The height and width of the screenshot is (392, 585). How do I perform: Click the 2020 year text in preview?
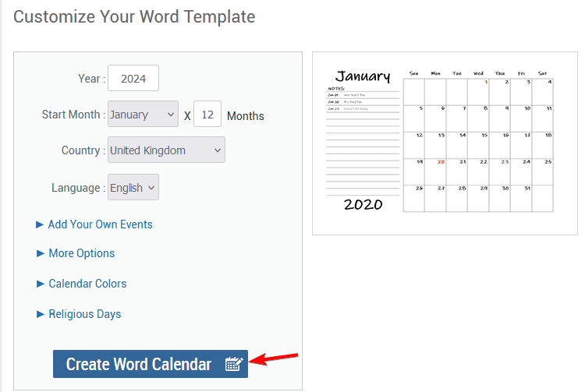[x=363, y=204]
